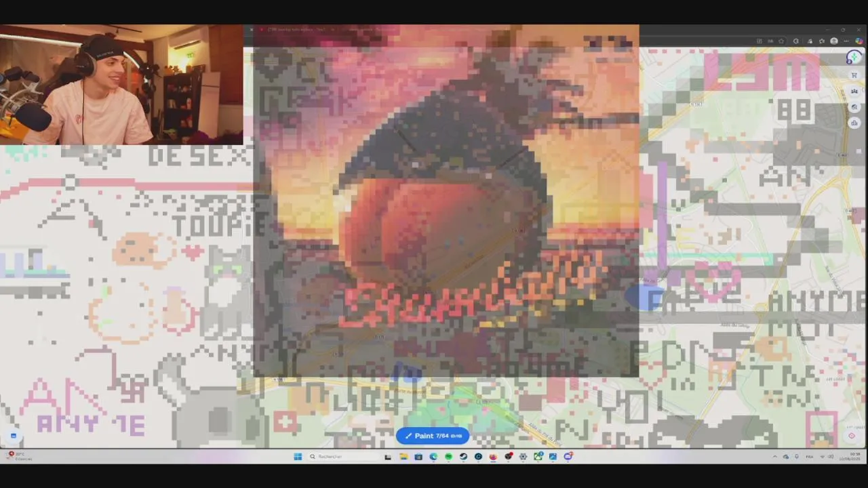Viewport: 868px width, 488px height.
Task: Open the alliance people group icon
Action: tap(854, 91)
